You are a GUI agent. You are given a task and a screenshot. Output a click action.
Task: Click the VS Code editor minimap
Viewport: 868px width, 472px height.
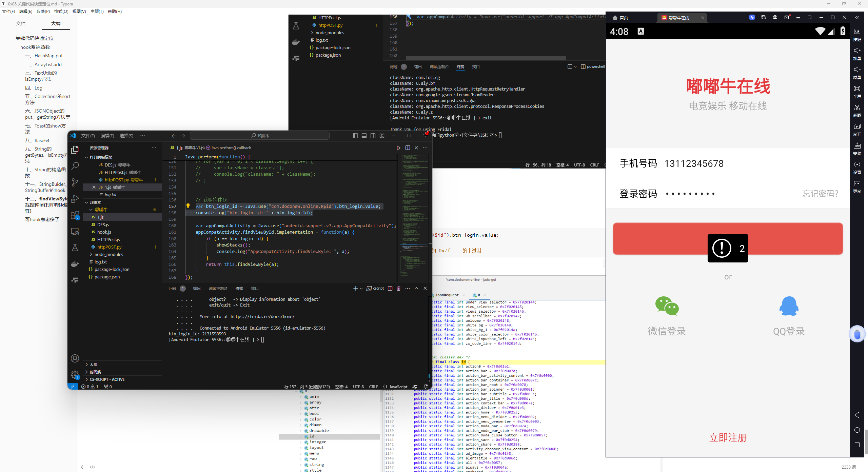pyautogui.click(x=414, y=217)
